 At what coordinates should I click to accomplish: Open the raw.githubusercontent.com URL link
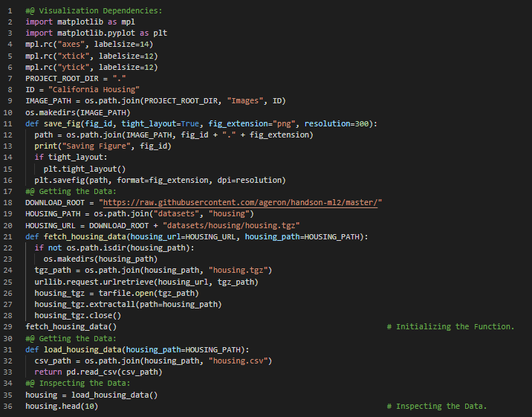pos(243,203)
